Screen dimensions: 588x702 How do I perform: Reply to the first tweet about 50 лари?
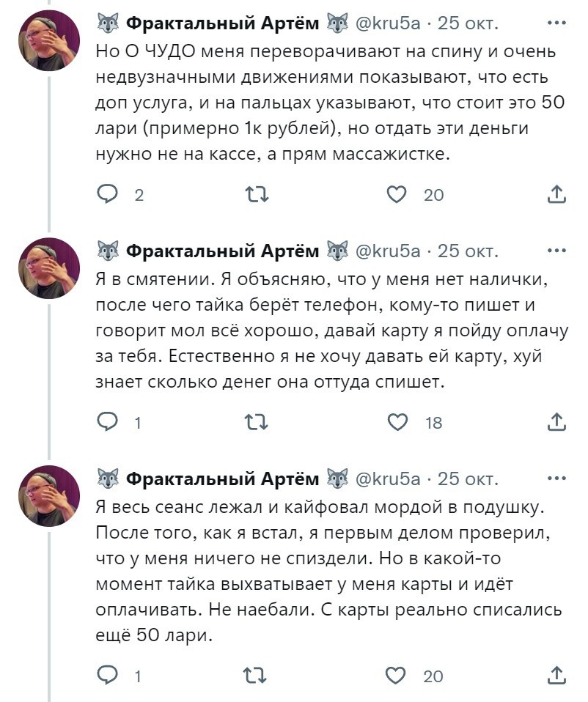coord(108,194)
